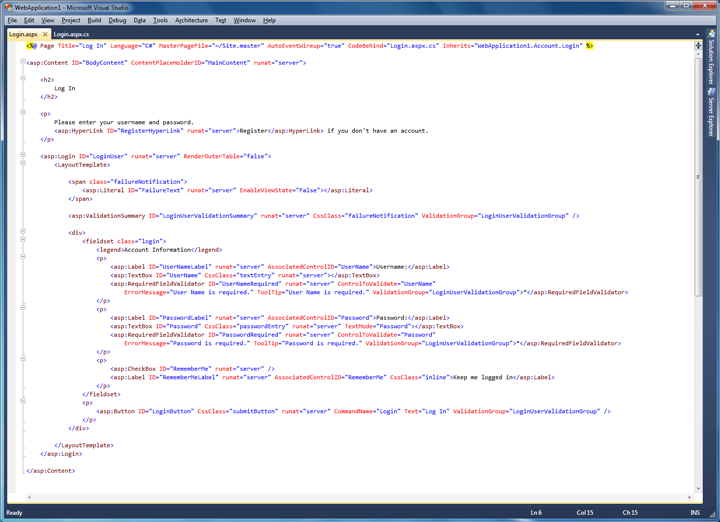The width and height of the screenshot is (720, 522).
Task: Click the 'FailureText' Literal ID value
Action: pos(161,190)
